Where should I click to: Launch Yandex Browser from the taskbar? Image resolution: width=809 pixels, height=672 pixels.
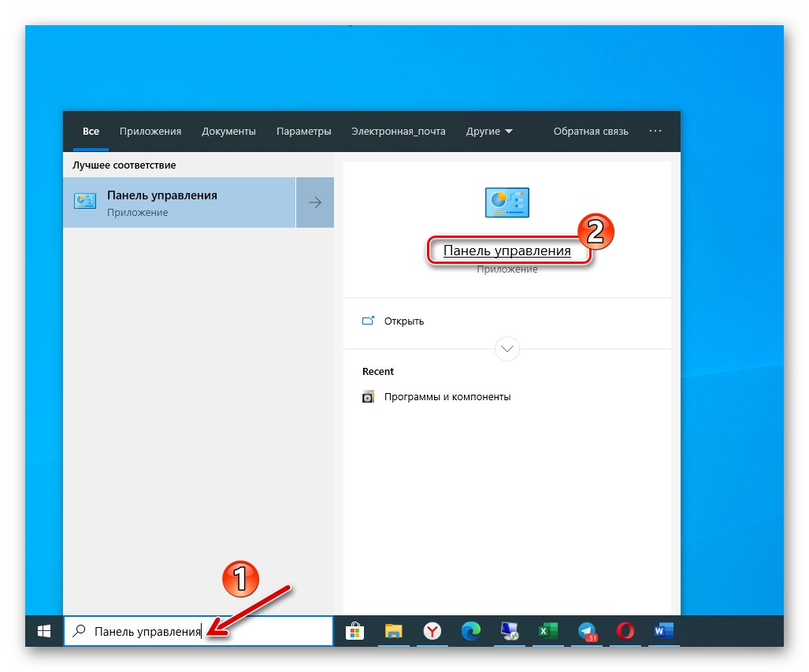click(432, 631)
